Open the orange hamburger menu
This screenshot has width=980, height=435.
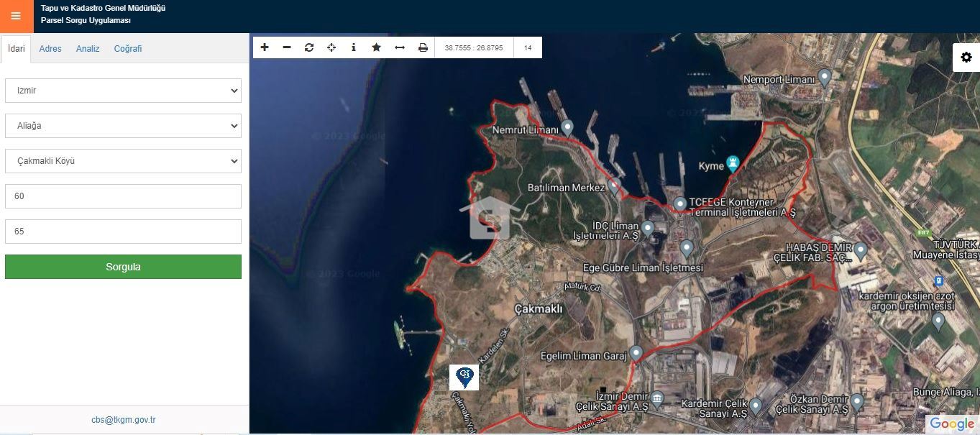(16, 16)
